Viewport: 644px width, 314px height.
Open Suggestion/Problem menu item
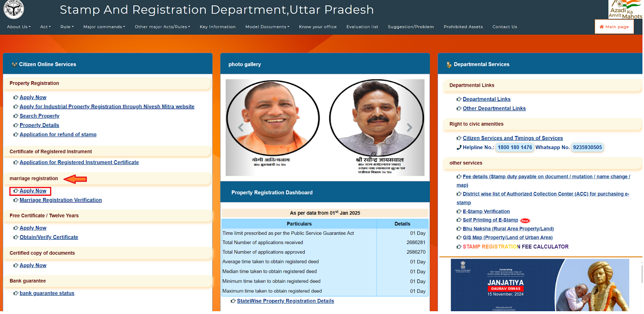(x=411, y=27)
